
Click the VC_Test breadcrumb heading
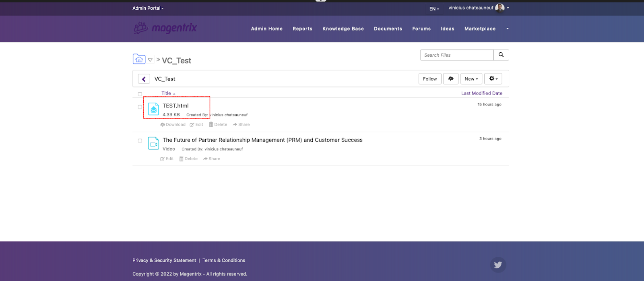[176, 61]
